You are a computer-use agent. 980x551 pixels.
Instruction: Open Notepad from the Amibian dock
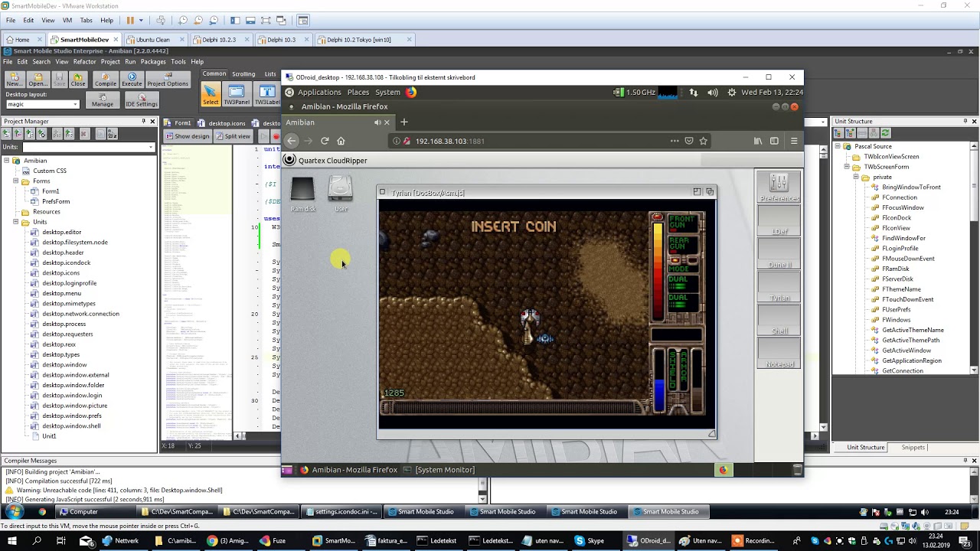[x=779, y=353]
